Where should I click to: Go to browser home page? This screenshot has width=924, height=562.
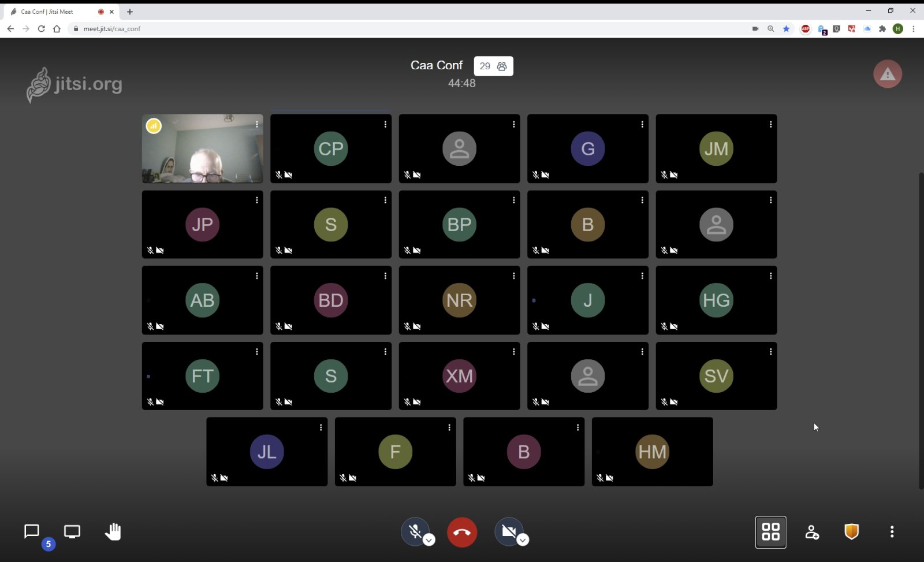pos(57,28)
